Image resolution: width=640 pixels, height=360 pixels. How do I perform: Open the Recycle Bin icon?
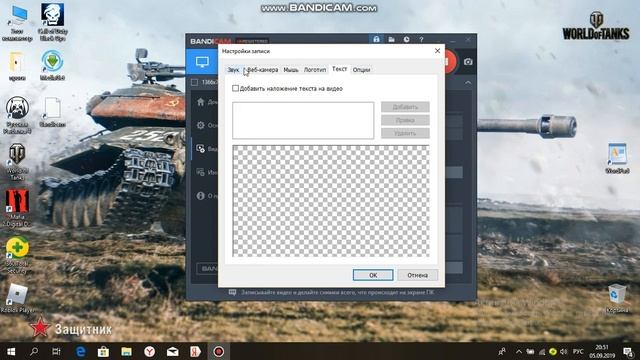(x=617, y=298)
